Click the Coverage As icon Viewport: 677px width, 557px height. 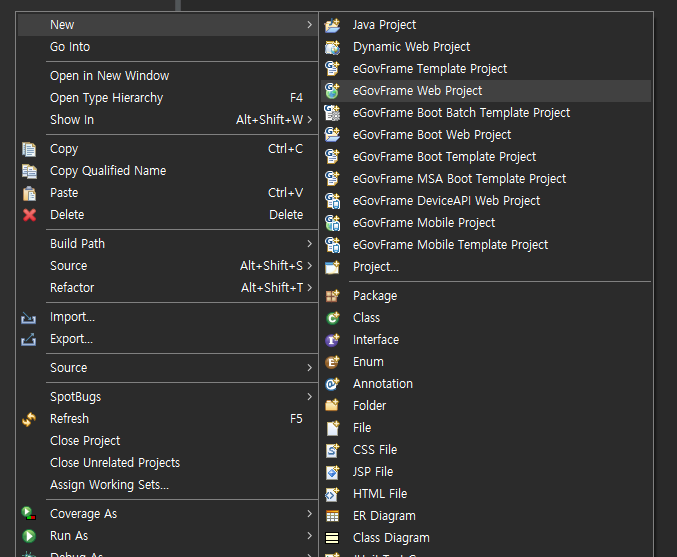pyautogui.click(x=29, y=514)
